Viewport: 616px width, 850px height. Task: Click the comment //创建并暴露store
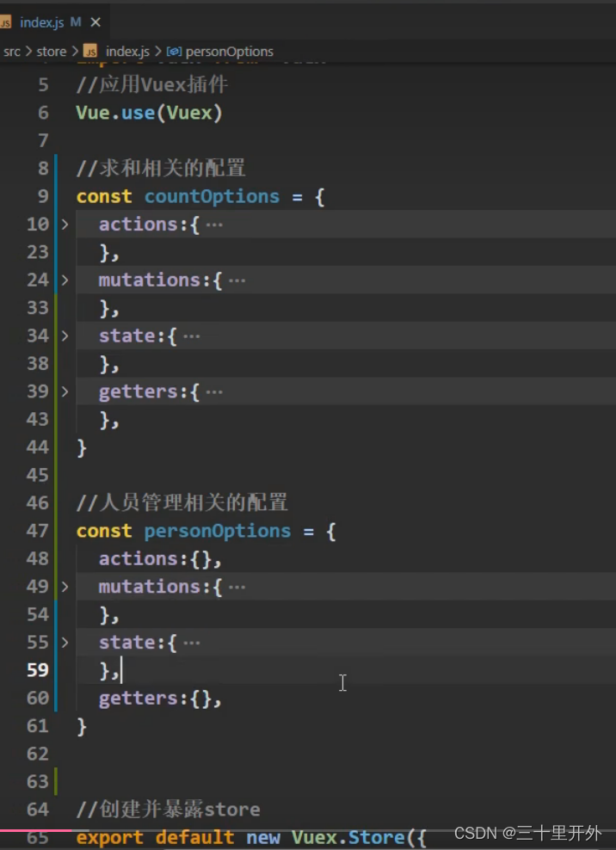(168, 810)
